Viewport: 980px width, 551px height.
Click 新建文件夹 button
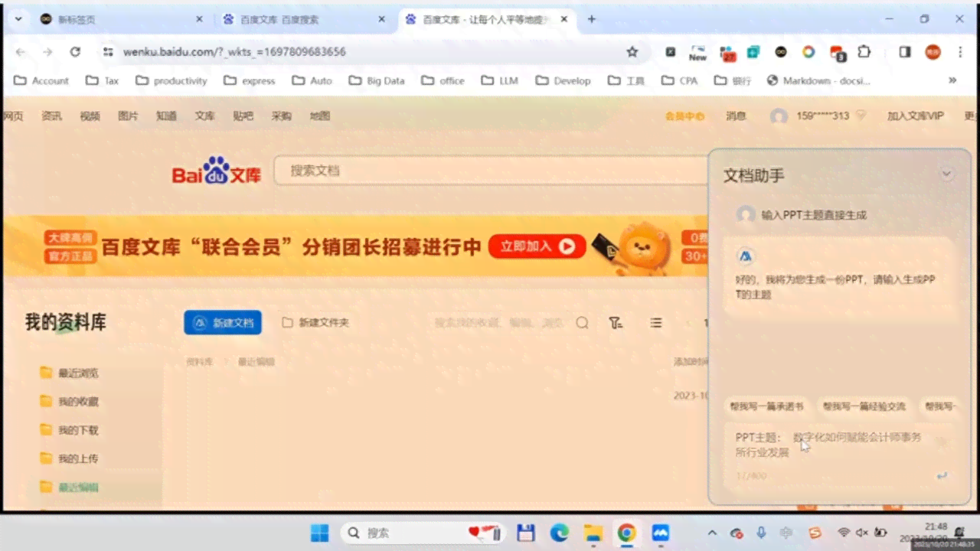[x=315, y=323]
